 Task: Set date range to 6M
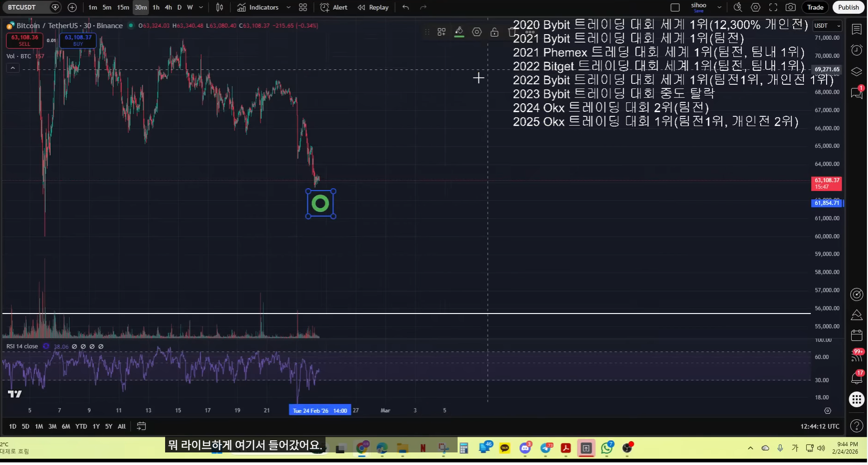66,426
